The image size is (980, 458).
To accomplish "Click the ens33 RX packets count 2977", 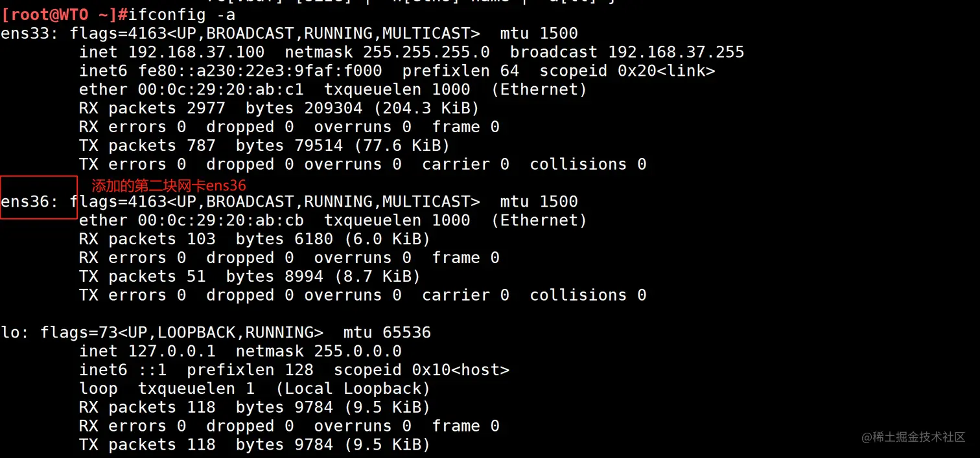I will click(x=205, y=108).
